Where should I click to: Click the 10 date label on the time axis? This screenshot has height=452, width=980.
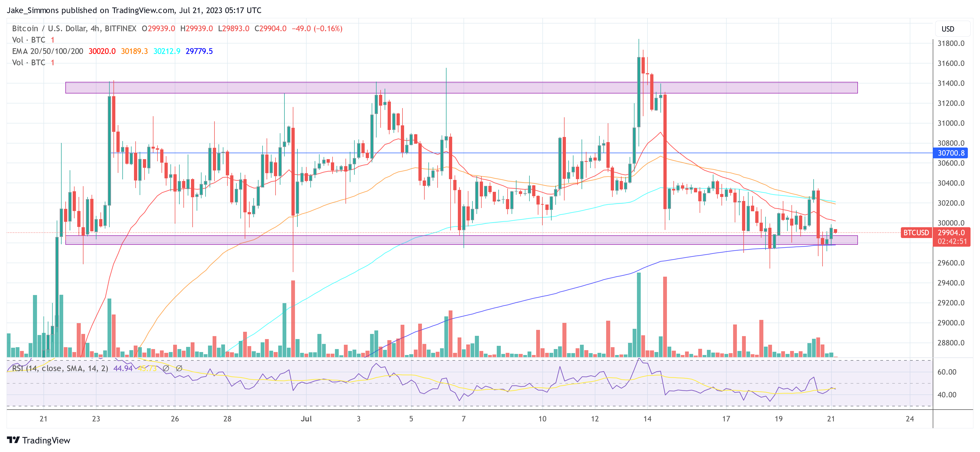[x=542, y=419]
